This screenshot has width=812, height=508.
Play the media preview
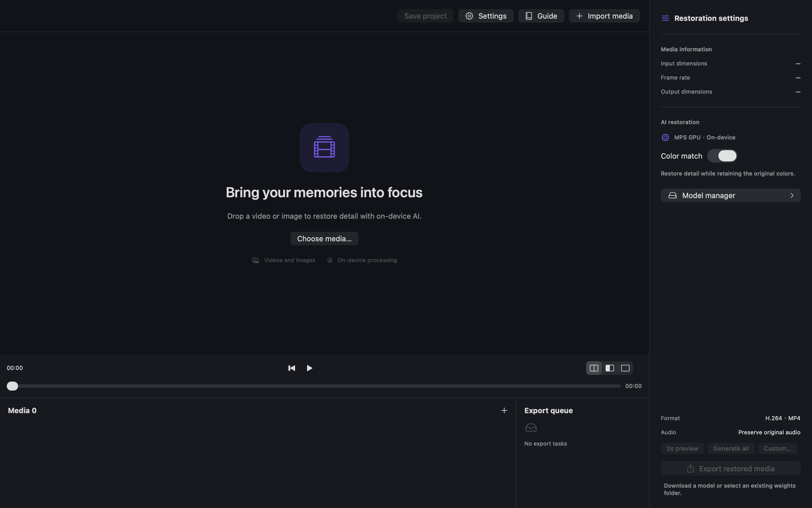tap(309, 368)
